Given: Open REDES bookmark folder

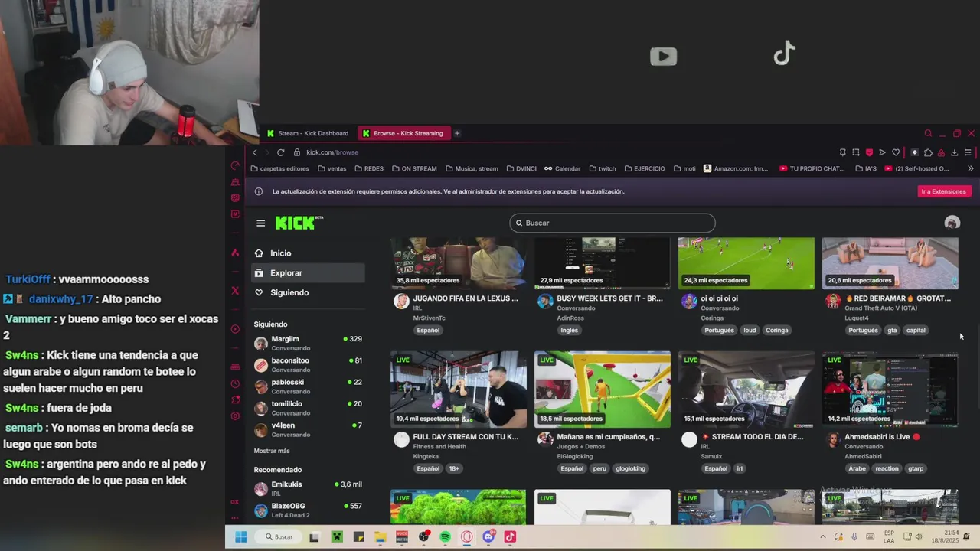Looking at the screenshot, I should click(x=369, y=168).
